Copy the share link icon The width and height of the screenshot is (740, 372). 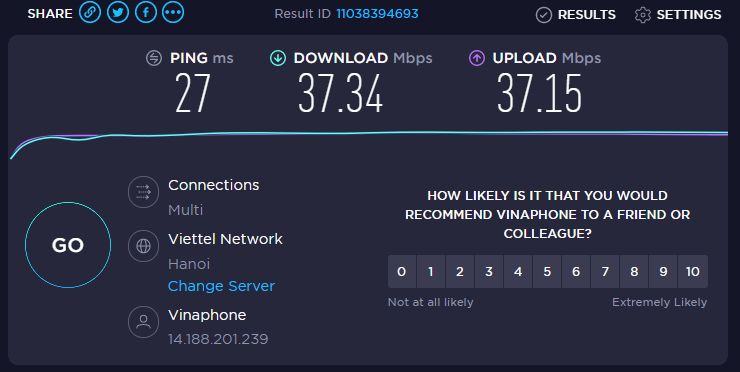pyautogui.click(x=90, y=12)
